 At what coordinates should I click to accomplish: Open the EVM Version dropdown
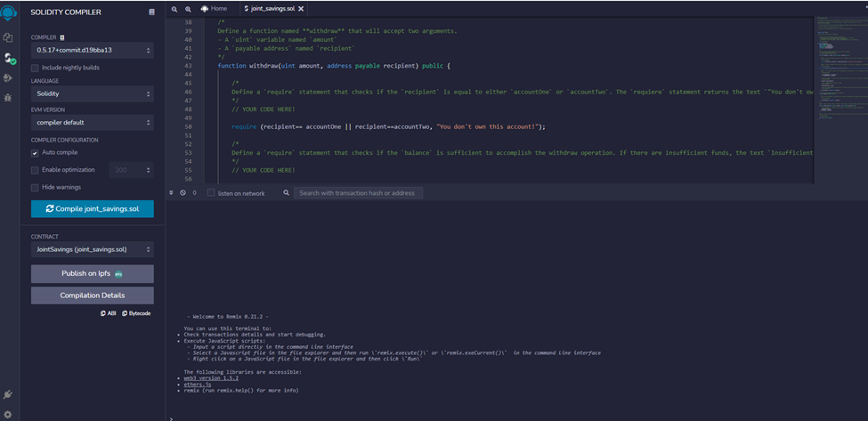tap(93, 122)
